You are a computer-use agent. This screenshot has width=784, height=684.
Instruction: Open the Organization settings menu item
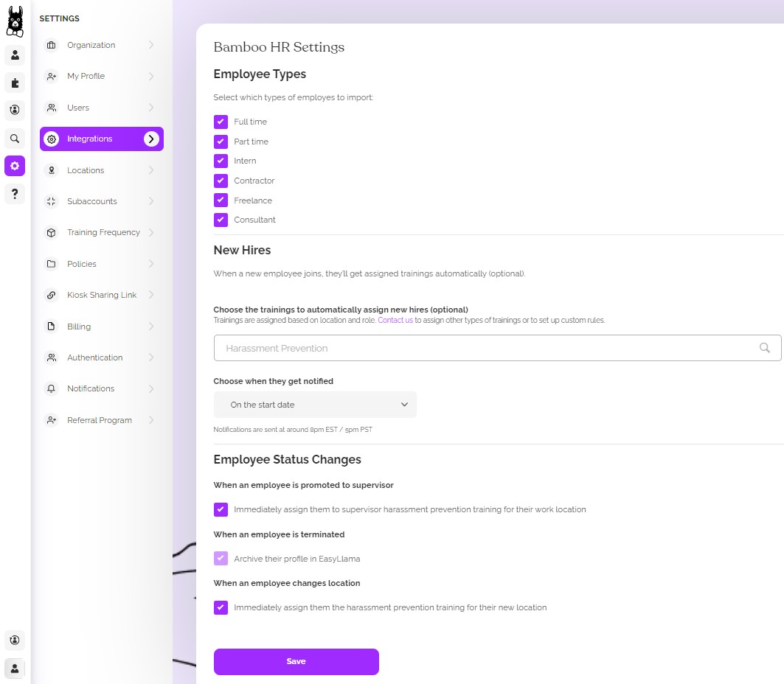click(102, 45)
